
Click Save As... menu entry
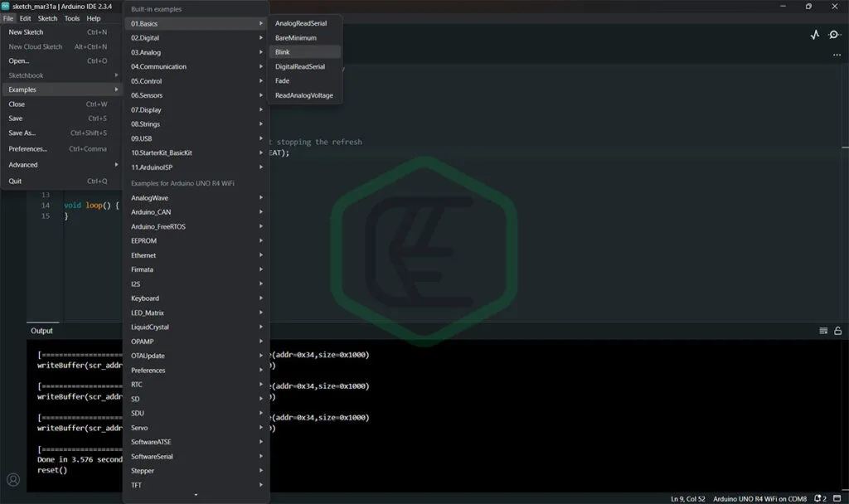(61, 133)
